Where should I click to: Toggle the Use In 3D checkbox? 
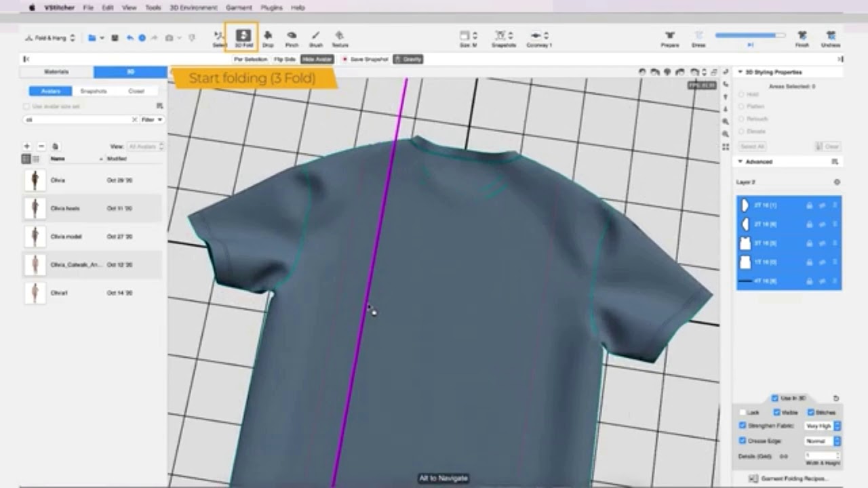(775, 399)
